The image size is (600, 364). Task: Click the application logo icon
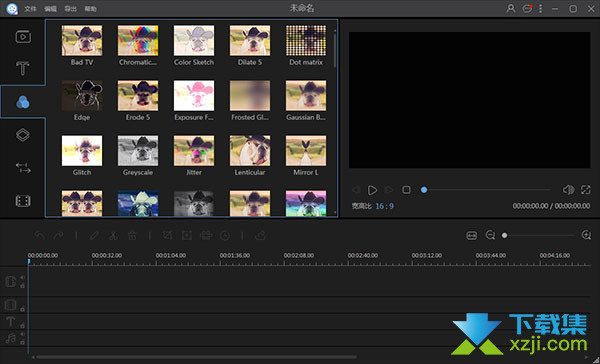[x=12, y=8]
